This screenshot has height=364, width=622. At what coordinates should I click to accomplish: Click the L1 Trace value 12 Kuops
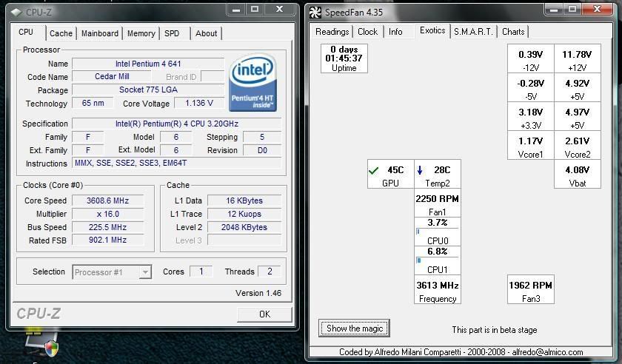[244, 214]
